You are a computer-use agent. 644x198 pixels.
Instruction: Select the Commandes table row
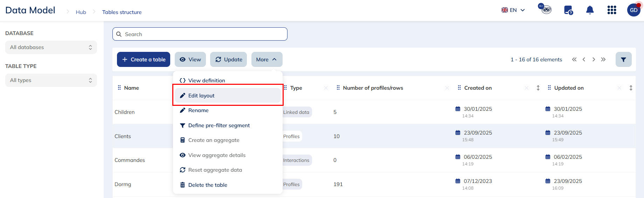point(374,160)
